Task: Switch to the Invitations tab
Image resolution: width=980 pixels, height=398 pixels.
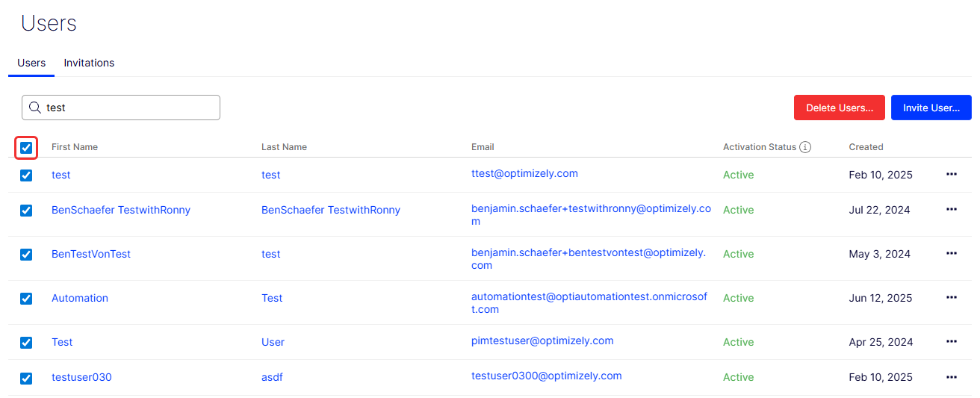Action: (x=89, y=63)
